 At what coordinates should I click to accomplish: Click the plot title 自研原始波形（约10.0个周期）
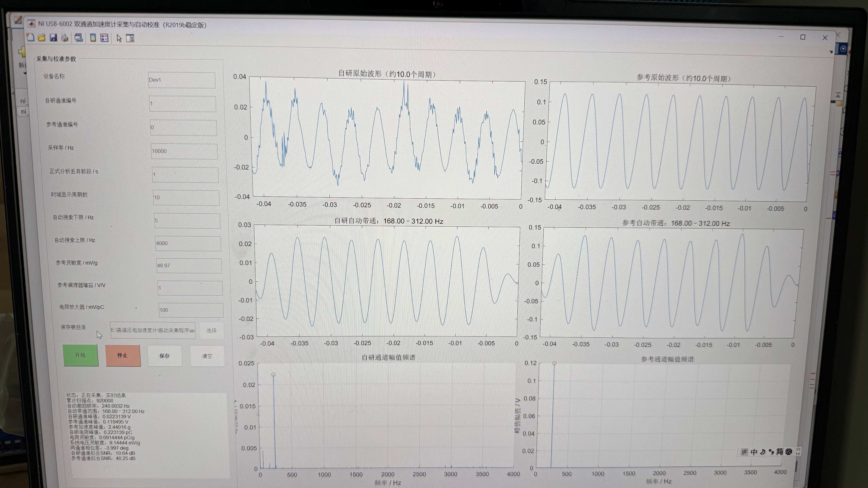tap(387, 74)
